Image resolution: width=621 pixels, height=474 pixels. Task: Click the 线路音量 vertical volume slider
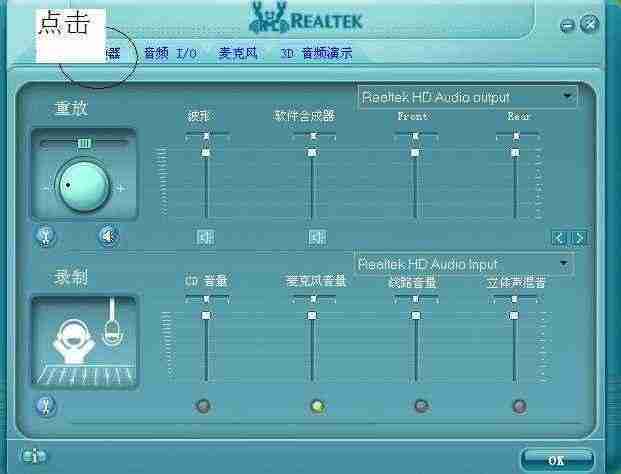(415, 346)
